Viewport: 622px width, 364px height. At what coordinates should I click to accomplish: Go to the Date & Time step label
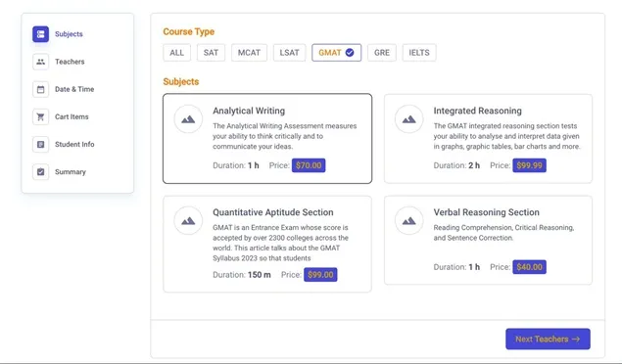74,89
